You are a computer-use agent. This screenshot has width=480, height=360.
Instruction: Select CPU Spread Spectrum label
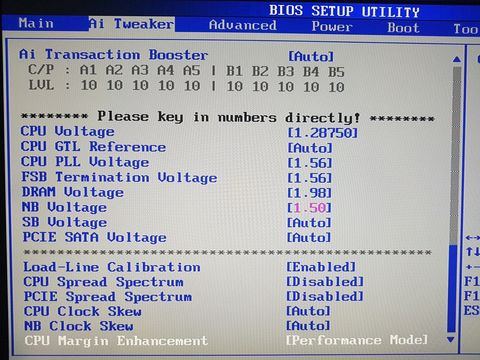tap(103, 282)
